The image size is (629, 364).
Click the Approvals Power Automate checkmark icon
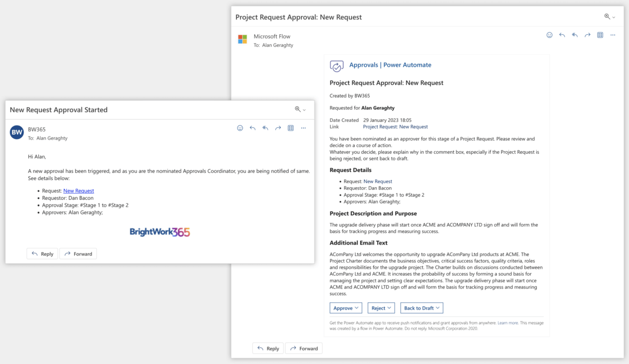point(337,65)
